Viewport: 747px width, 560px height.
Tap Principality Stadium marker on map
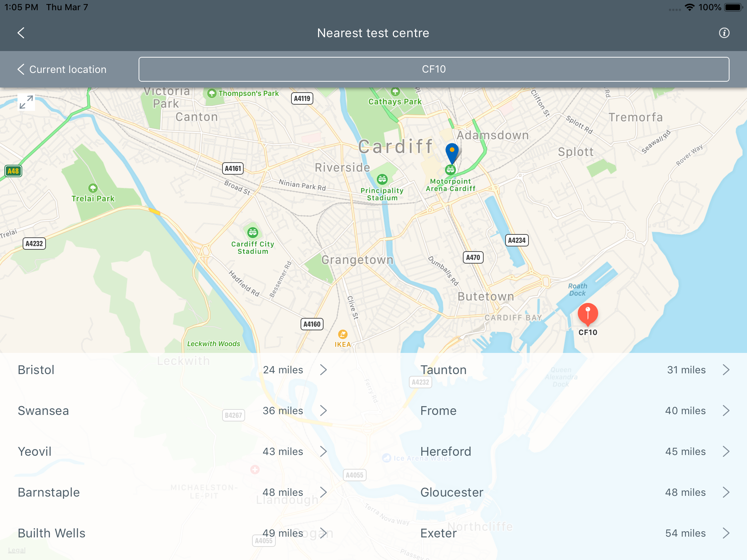tap(382, 179)
